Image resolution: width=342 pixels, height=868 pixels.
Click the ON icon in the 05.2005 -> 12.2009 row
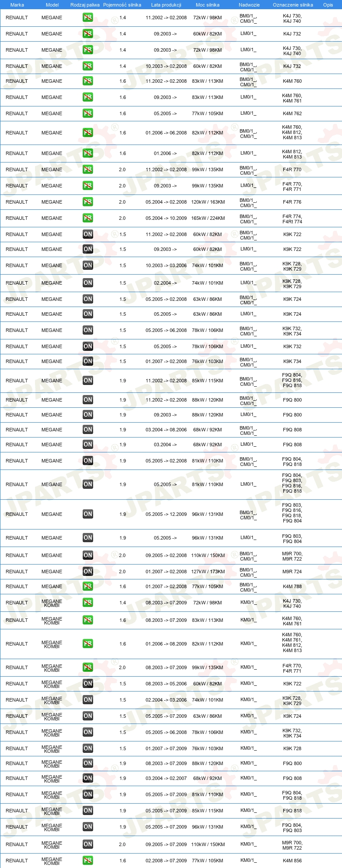coord(88,514)
